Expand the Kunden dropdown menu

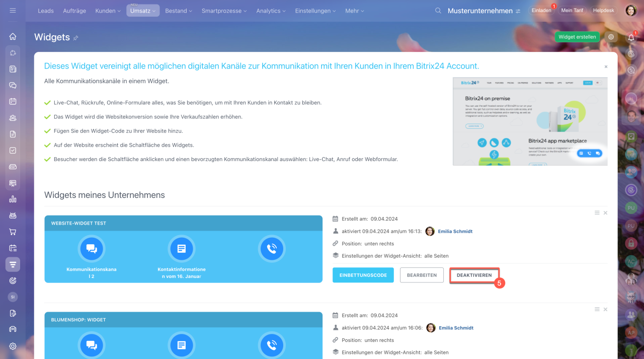pos(108,11)
